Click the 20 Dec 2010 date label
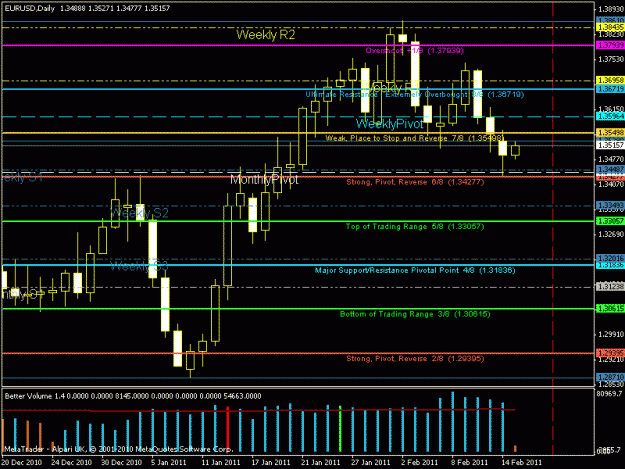This screenshot has width=625, height=469. 21,462
